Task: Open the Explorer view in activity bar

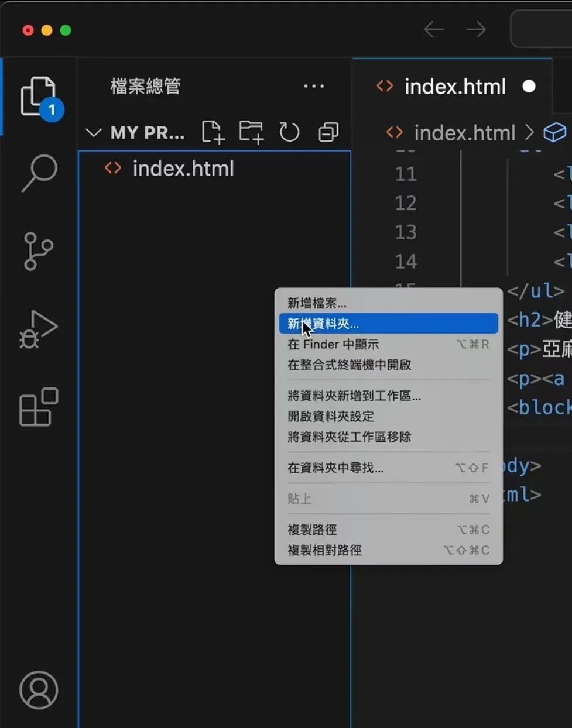Action: click(39, 97)
